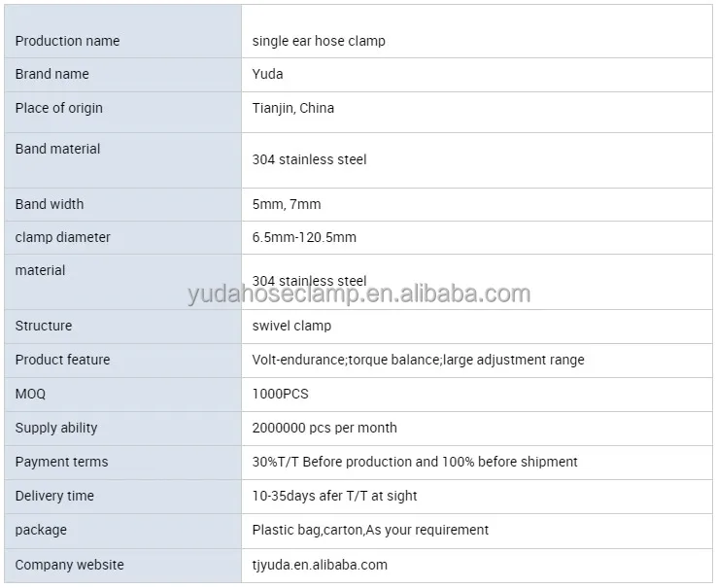Select the "5mm, 7mm" width value
The image size is (716, 588).
point(287,204)
